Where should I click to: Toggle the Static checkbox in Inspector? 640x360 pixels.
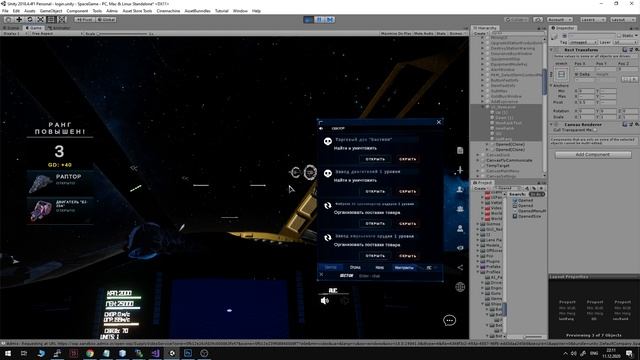(x=619, y=36)
